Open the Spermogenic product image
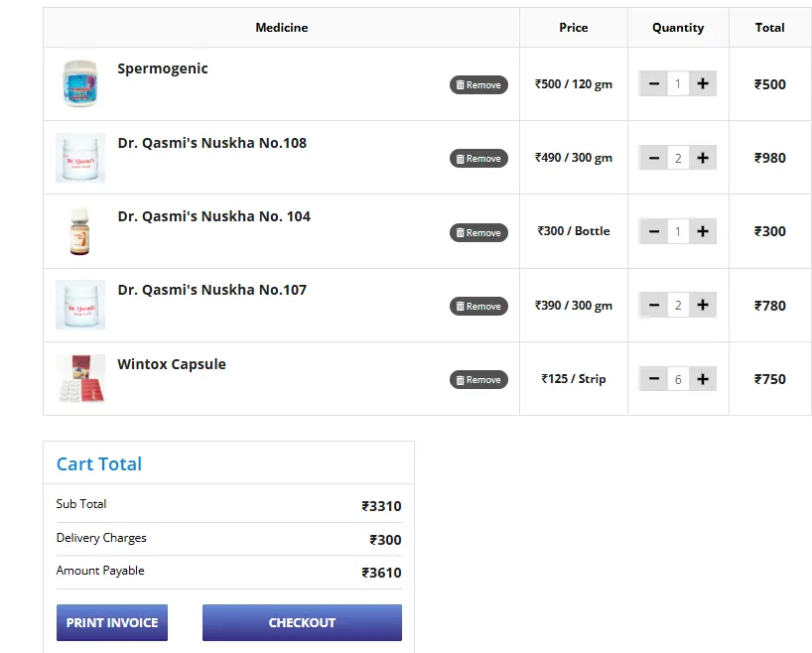812x653 pixels. (79, 83)
